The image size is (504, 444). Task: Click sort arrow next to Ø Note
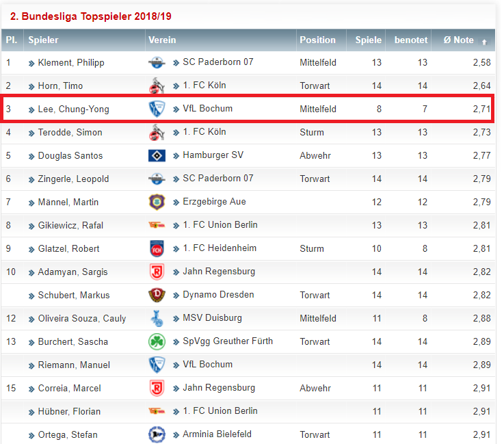click(x=484, y=42)
